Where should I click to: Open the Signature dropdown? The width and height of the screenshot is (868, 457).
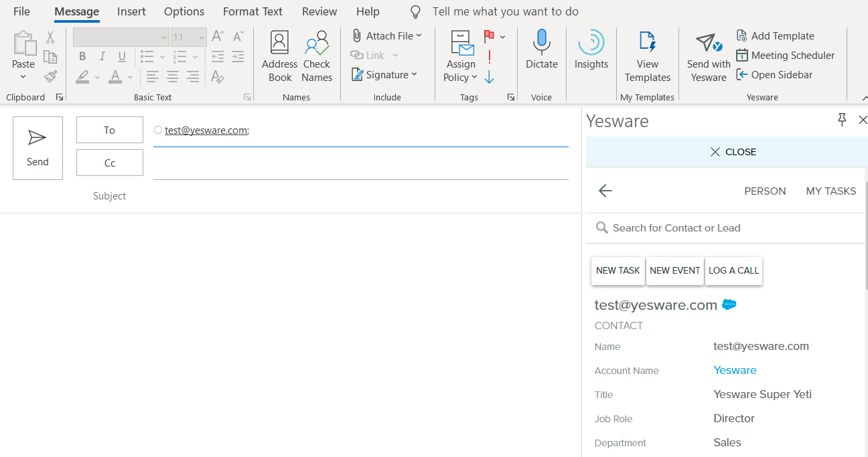point(384,75)
